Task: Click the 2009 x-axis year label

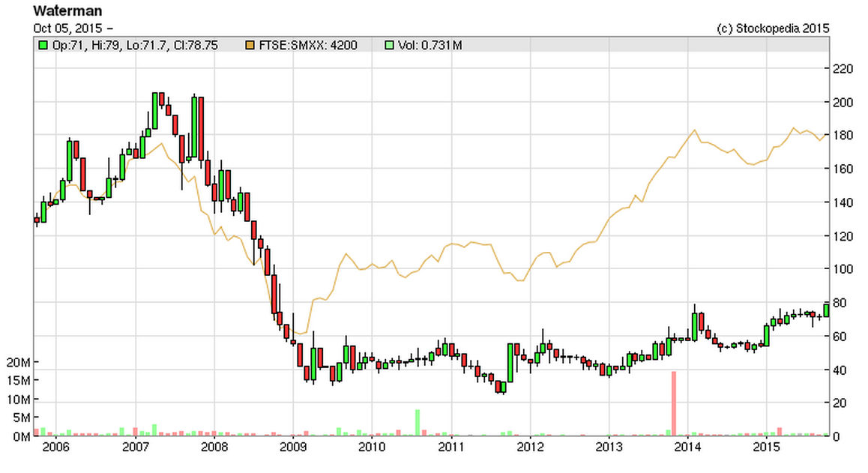Action: (293, 447)
